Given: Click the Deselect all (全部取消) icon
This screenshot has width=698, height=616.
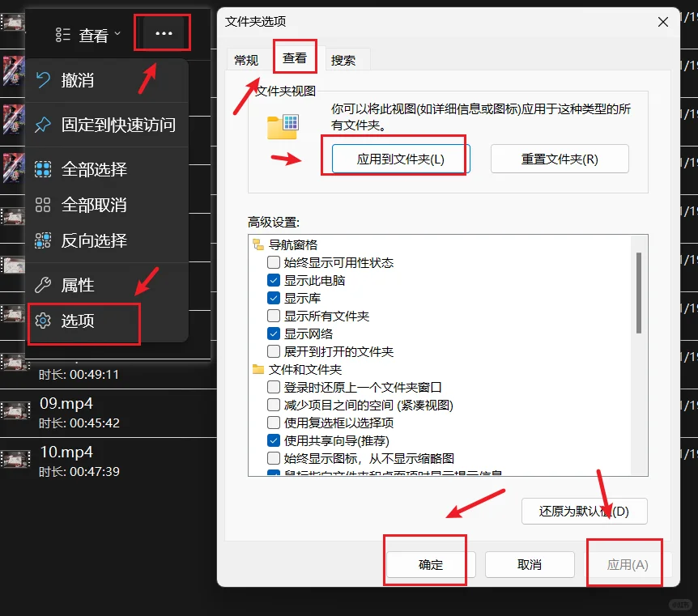Looking at the screenshot, I should click(x=43, y=205).
